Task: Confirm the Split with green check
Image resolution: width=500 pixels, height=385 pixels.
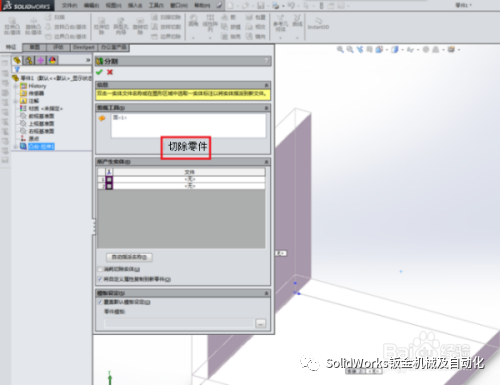Action: [99, 72]
